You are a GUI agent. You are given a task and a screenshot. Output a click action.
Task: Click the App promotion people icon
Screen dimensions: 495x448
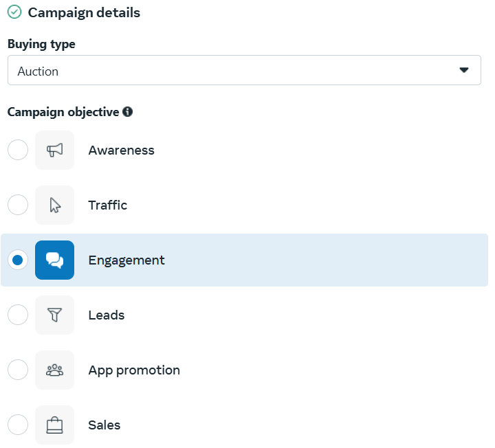(x=54, y=370)
